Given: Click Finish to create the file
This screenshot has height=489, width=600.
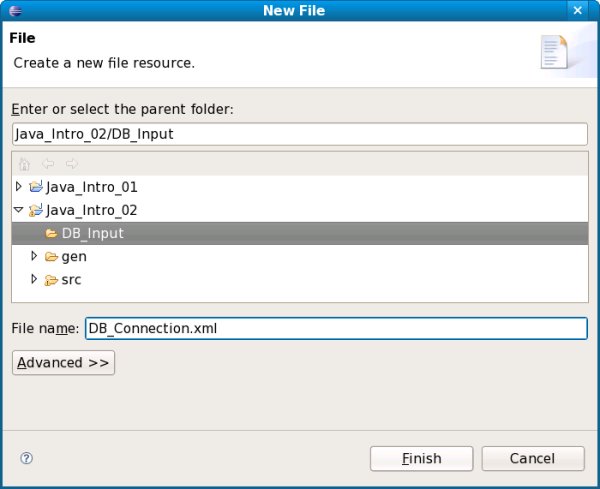Looking at the screenshot, I should point(421,458).
